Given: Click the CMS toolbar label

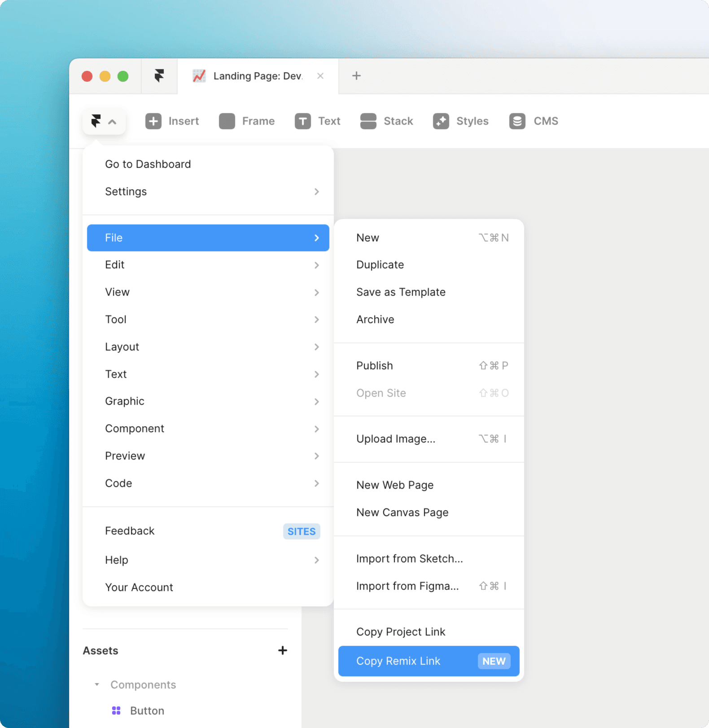Looking at the screenshot, I should pyautogui.click(x=546, y=121).
